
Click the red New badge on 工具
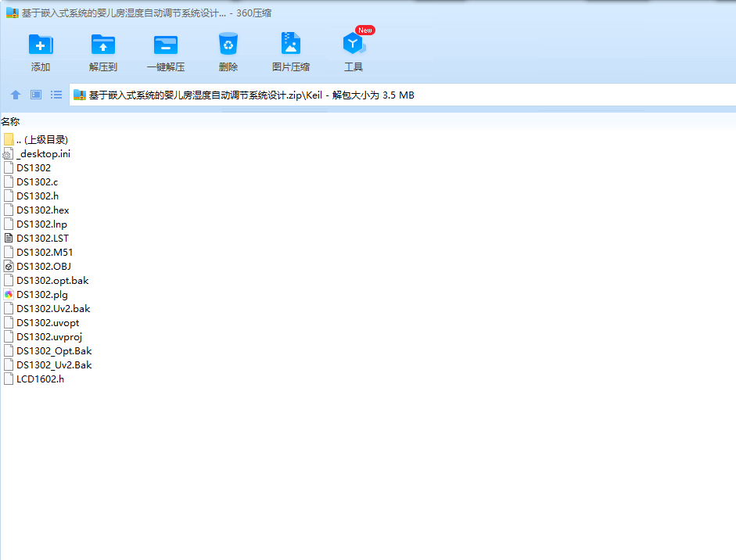click(365, 30)
